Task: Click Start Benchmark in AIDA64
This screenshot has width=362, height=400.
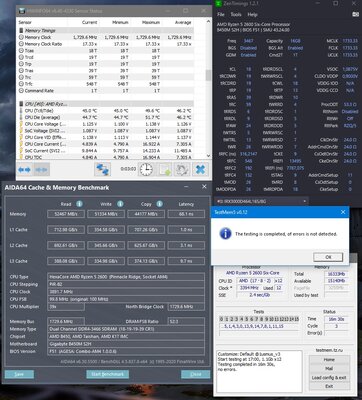Action: [x=108, y=374]
